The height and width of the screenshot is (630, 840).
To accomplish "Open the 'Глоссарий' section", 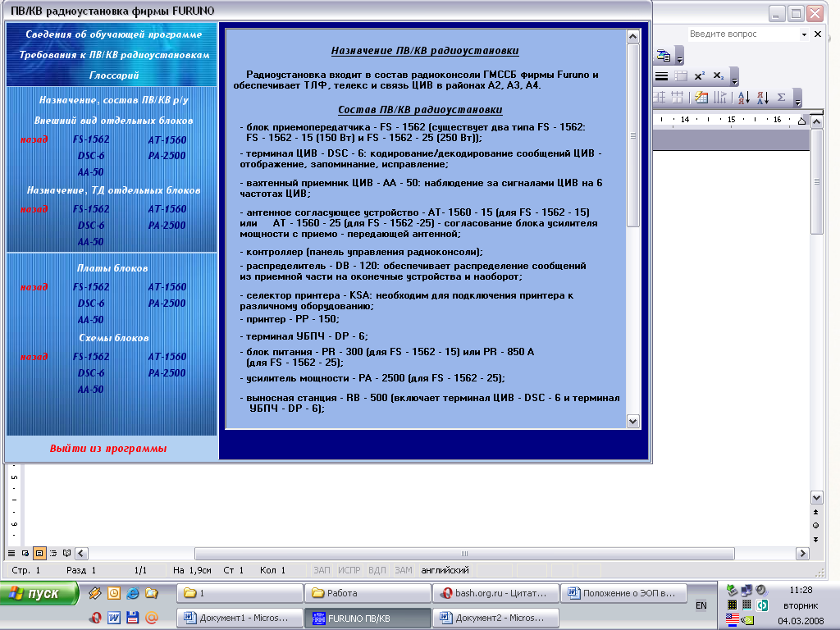I will pyautogui.click(x=113, y=75).
